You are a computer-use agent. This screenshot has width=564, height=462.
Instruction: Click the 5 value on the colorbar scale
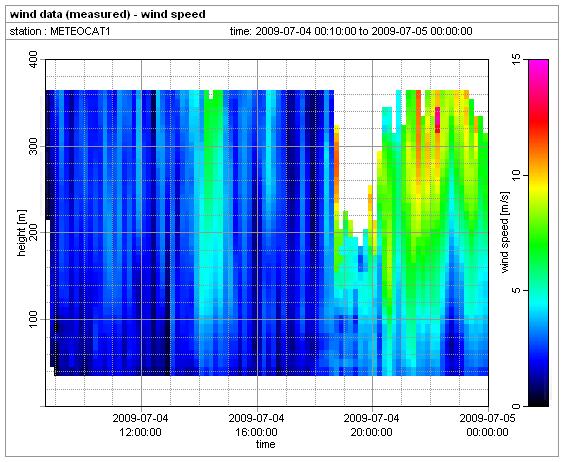click(x=516, y=291)
